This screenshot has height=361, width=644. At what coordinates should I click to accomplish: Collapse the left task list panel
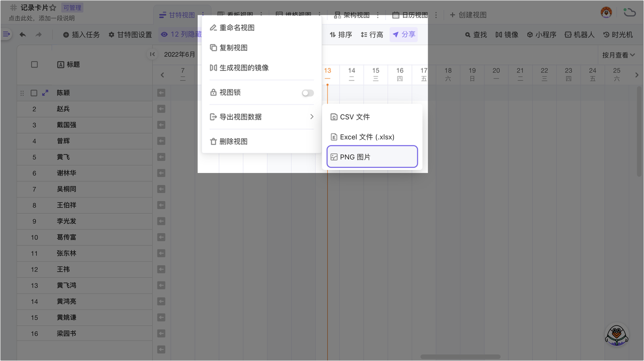click(152, 54)
